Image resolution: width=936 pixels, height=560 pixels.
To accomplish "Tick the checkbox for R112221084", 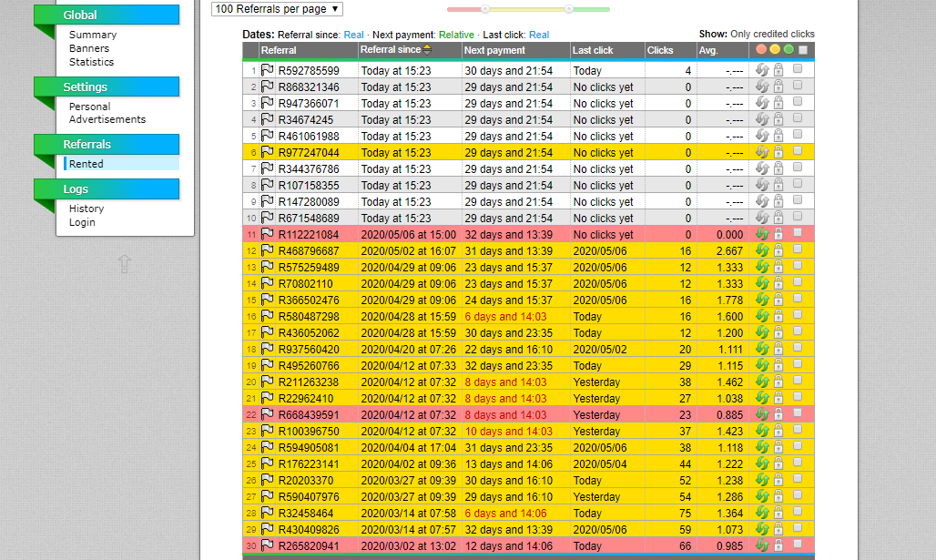I will coord(798,233).
